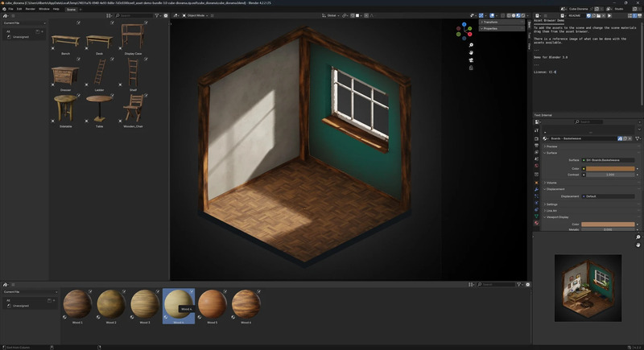
Task: Open the Wood 5 material asset
Action: (x=211, y=304)
